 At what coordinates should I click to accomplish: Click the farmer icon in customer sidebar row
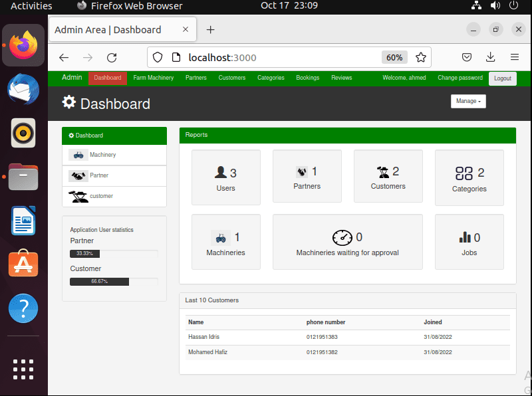pos(78,196)
